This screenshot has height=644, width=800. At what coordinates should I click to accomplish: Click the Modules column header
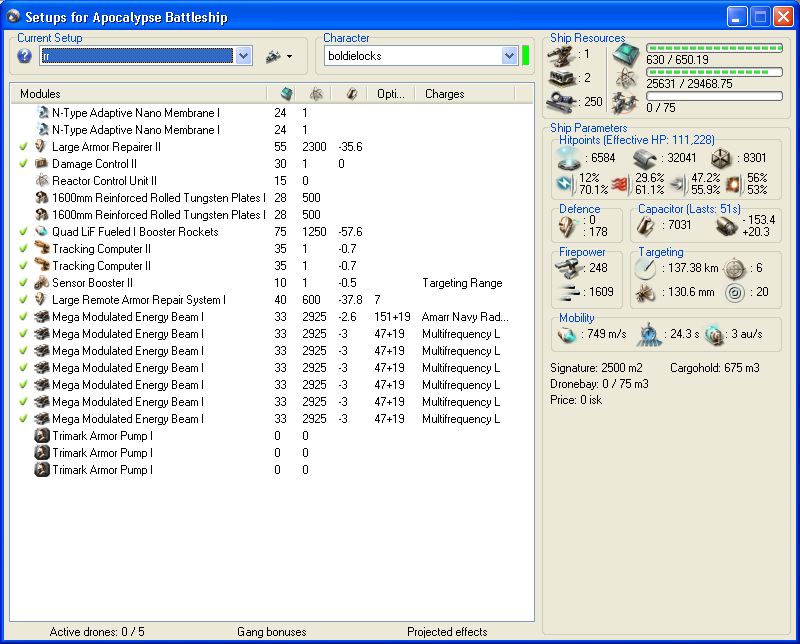[x=139, y=94]
